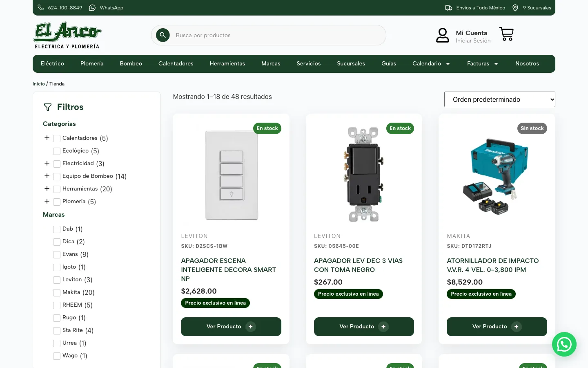Click Ver Producto for Atornillador de Impacto

click(x=497, y=327)
